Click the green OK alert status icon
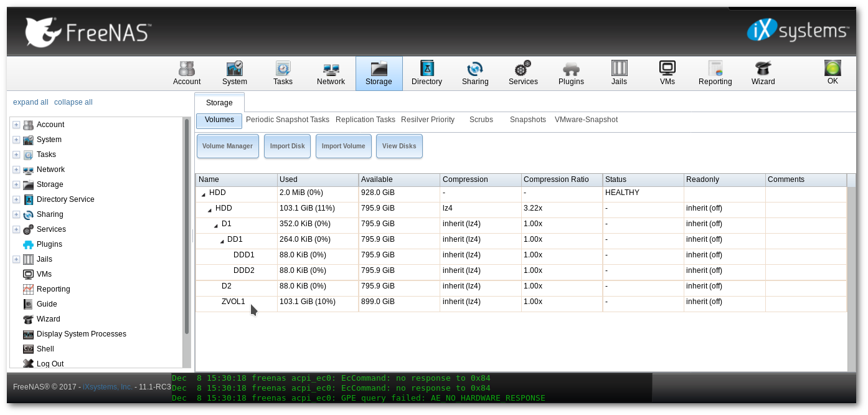 click(833, 68)
